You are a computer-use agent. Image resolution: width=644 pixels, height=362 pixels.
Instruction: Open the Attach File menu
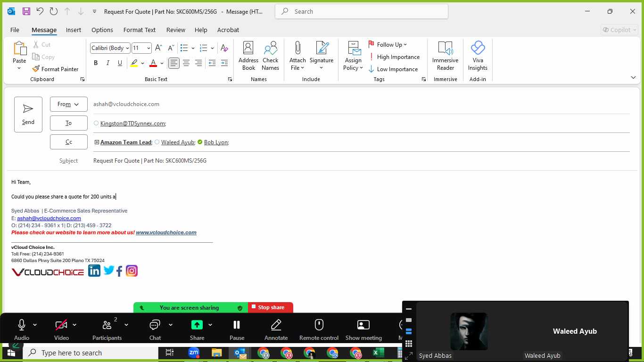coord(297,56)
